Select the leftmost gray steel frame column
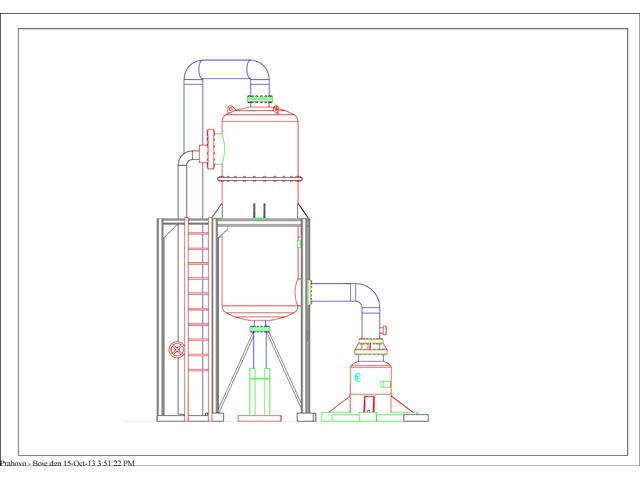Image resolution: width=640 pixels, height=480 pixels. (160, 318)
